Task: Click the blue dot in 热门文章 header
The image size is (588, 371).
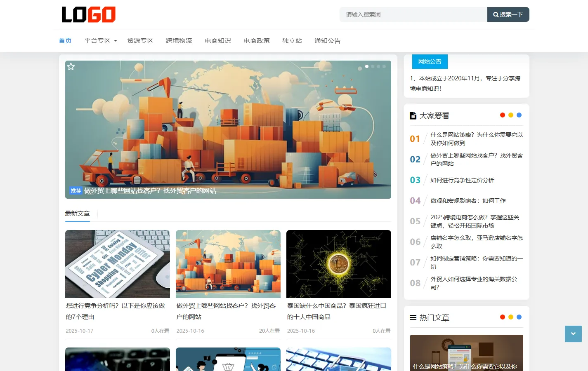Action: click(x=519, y=317)
